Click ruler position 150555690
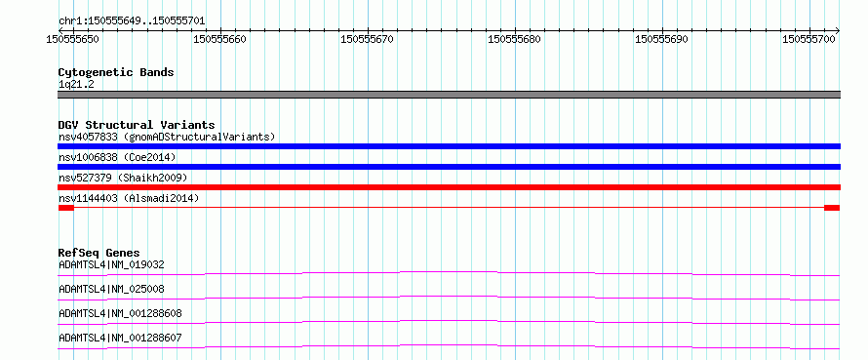 pyautogui.click(x=662, y=40)
